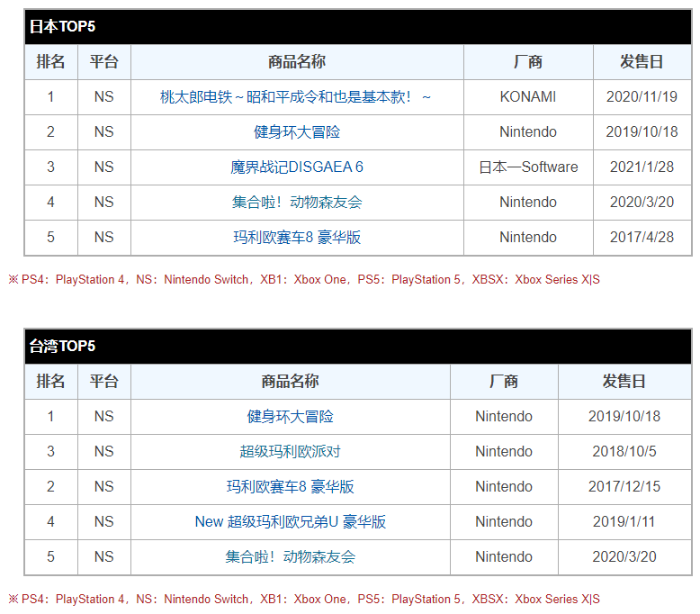This screenshot has height=614, width=700.
Task: Click release date 2017/4/28
Action: pos(642,237)
